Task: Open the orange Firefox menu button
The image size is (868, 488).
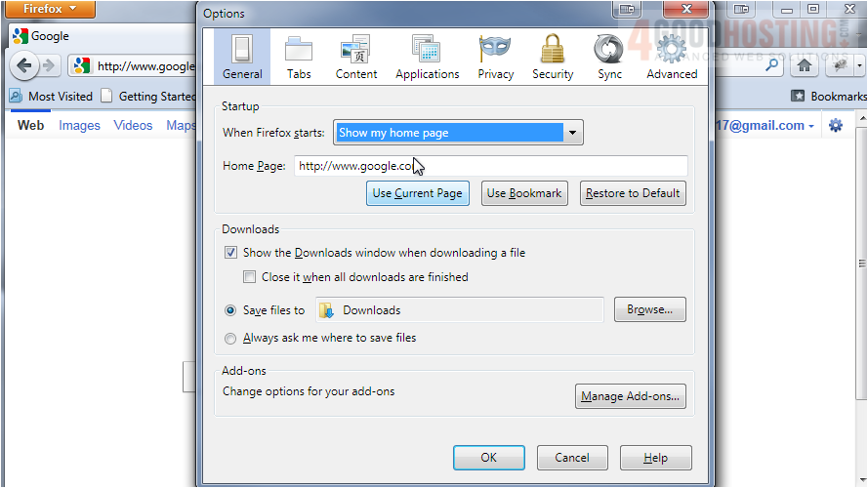Action: [48, 9]
